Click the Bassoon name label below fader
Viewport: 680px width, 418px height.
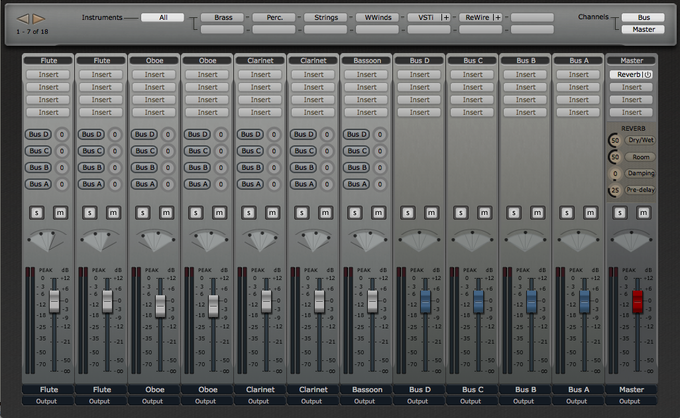[x=367, y=389]
